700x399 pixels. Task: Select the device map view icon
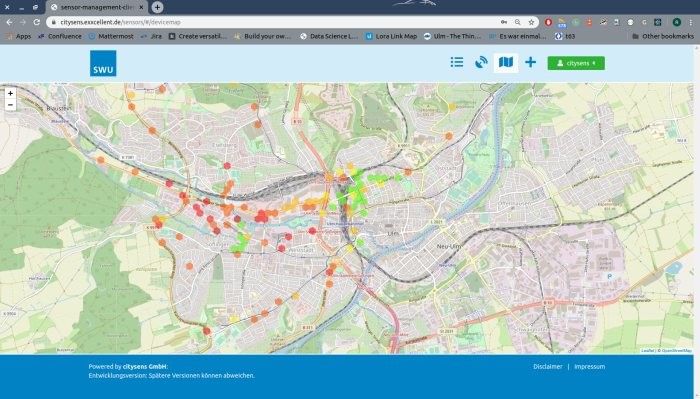506,62
